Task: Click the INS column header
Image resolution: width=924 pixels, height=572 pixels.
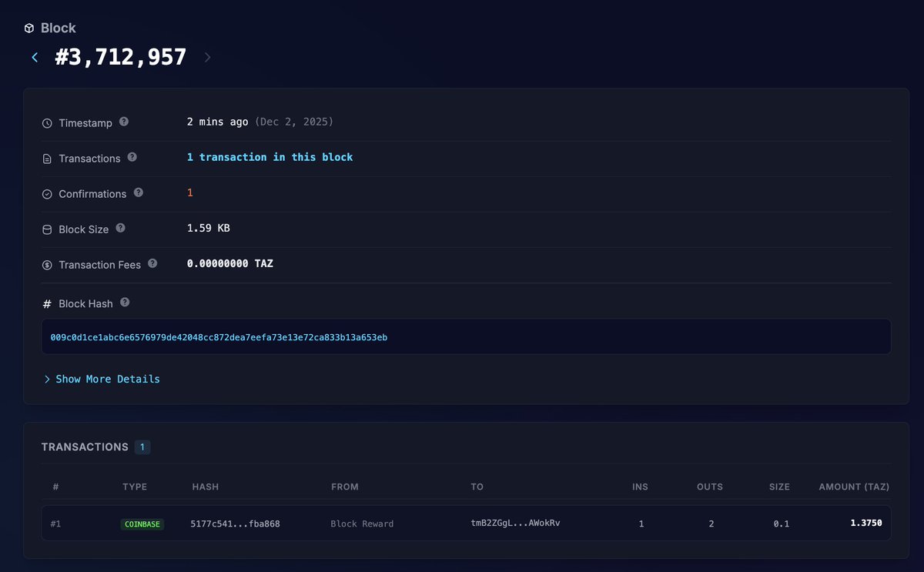Action: click(x=641, y=487)
